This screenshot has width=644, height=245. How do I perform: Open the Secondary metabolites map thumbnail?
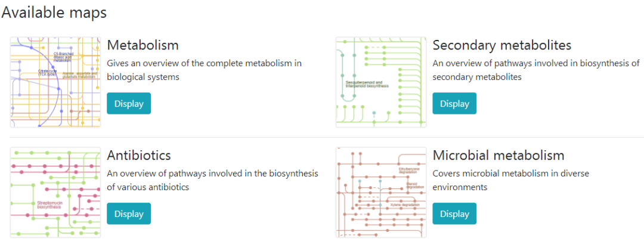coord(381,82)
